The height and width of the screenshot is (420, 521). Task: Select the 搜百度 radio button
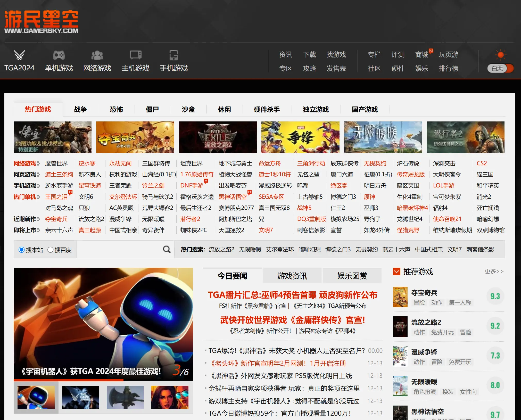pyautogui.click(x=51, y=250)
